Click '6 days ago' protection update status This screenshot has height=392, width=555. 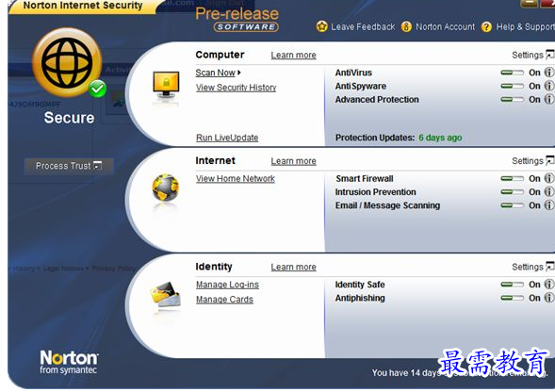coord(440,138)
